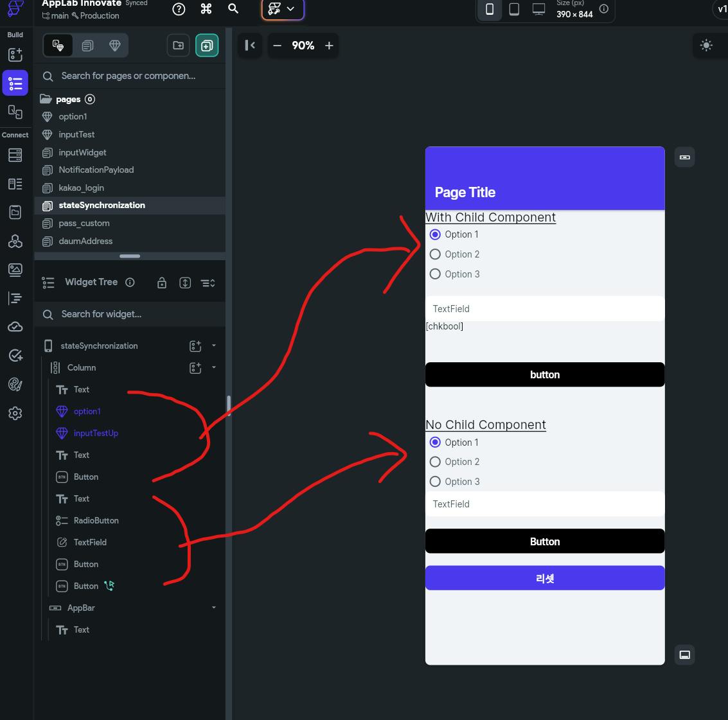Click the black lowercase 'button' in preview
The height and width of the screenshot is (720, 728).
pos(545,374)
